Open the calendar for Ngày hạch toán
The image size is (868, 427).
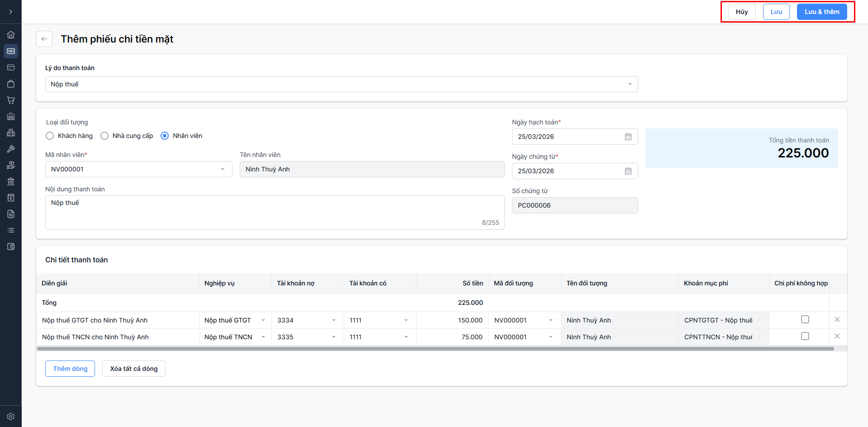pos(628,137)
